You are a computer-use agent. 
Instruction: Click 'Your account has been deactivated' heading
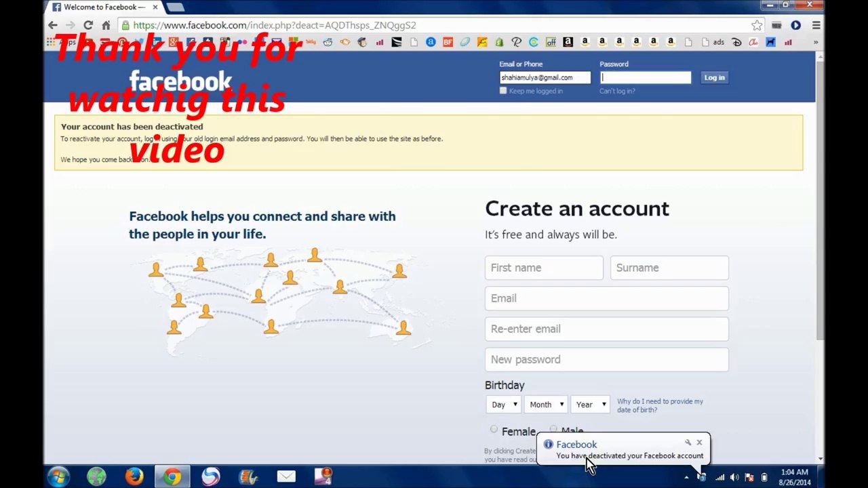tap(132, 127)
